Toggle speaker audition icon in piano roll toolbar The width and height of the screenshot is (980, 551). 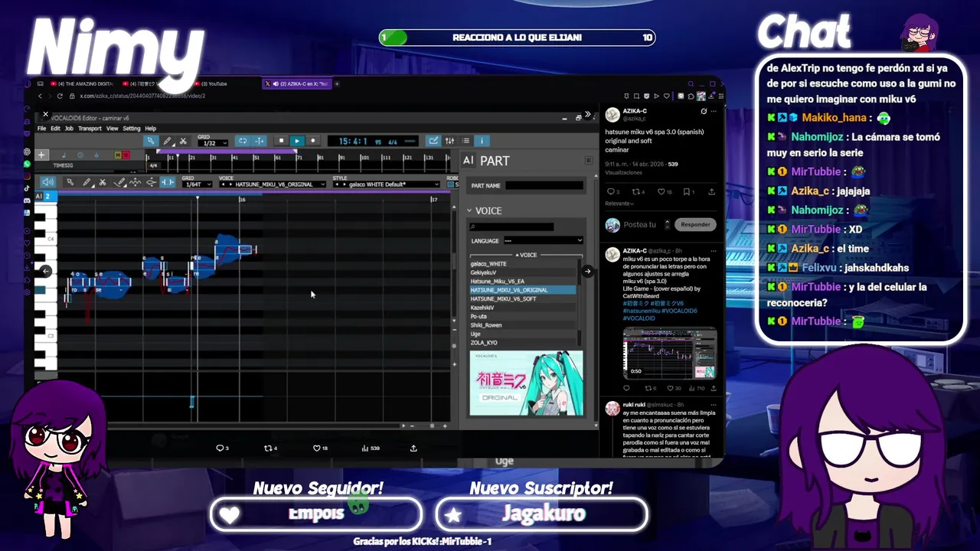click(x=48, y=182)
